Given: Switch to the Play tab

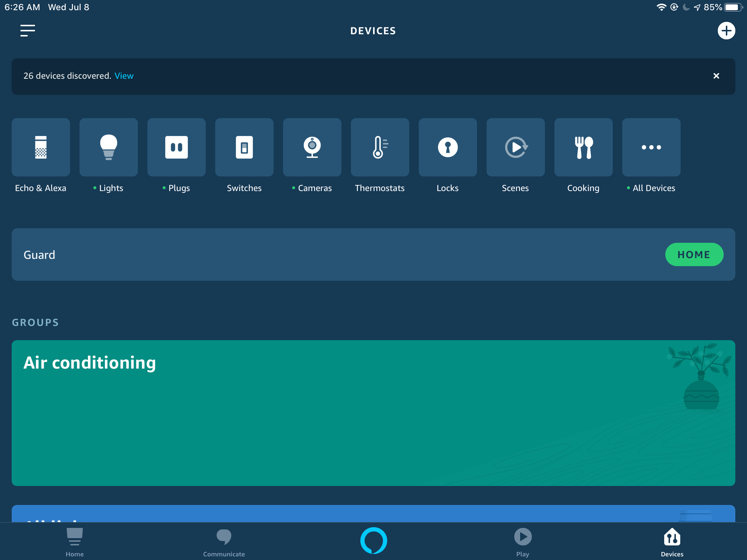Looking at the screenshot, I should tap(523, 542).
